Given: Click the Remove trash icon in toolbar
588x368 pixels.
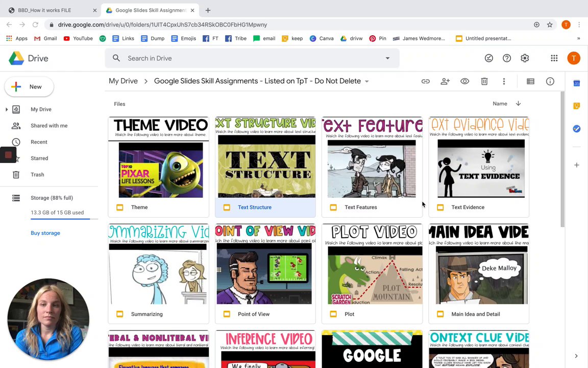Looking at the screenshot, I should [x=484, y=81].
